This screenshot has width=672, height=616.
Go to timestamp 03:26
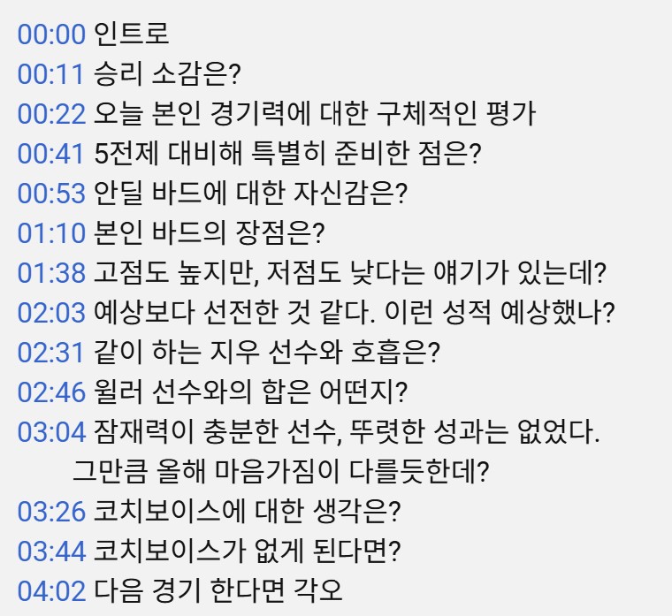51,512
